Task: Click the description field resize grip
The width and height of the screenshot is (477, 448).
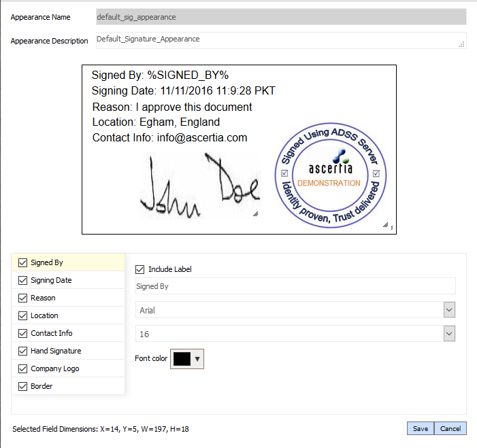Action: (x=461, y=44)
